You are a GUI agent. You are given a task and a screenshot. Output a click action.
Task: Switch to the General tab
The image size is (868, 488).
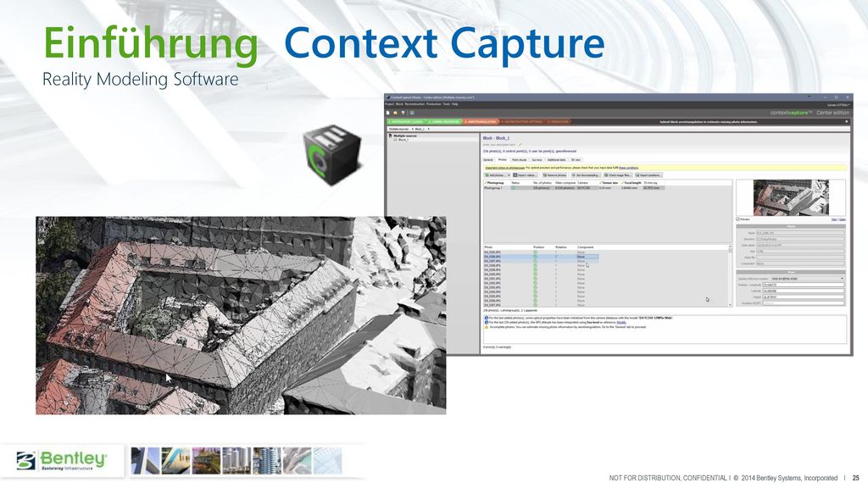(488, 160)
